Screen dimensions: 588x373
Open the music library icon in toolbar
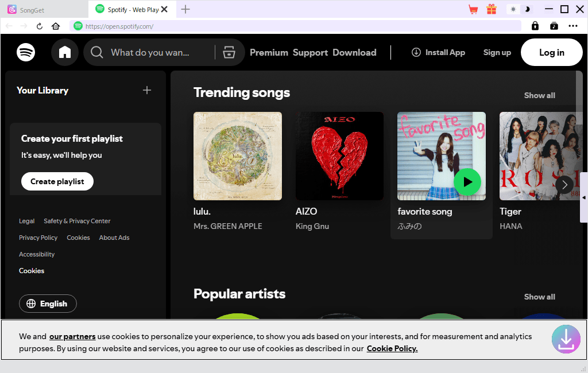[554, 26]
